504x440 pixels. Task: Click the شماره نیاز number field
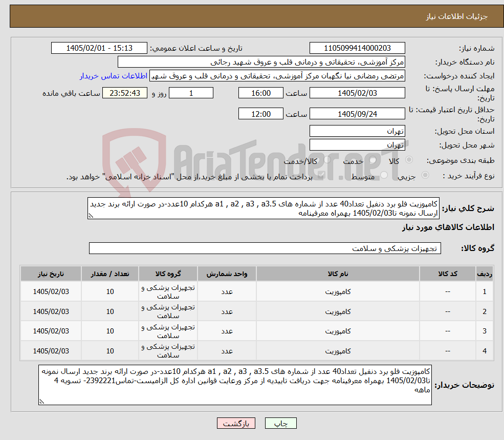(357, 48)
